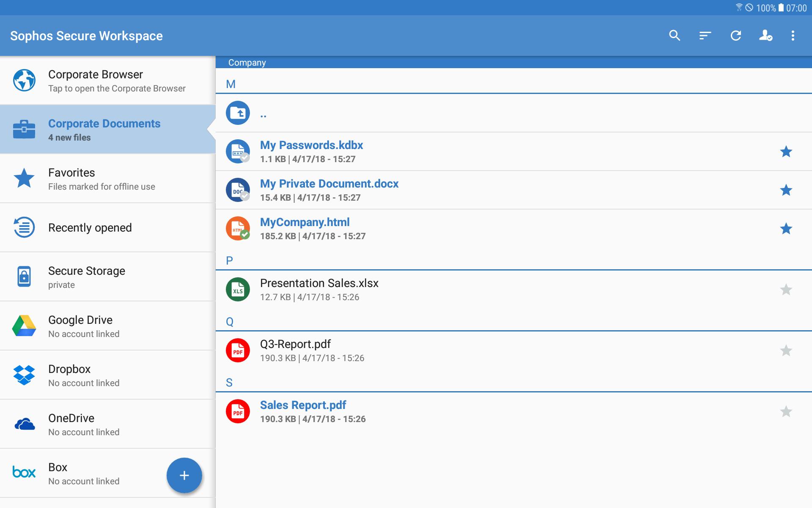Tap the Sophos Secure Workspace title

point(86,36)
